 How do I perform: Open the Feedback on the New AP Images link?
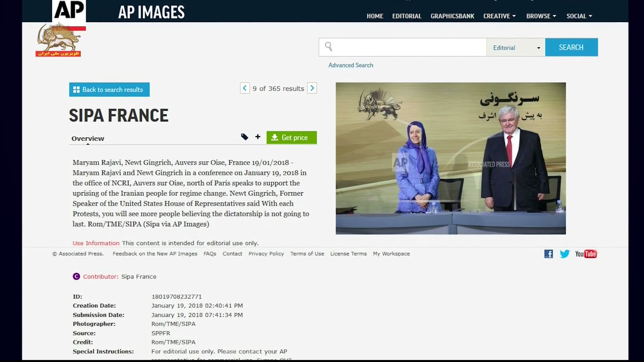[x=155, y=254]
